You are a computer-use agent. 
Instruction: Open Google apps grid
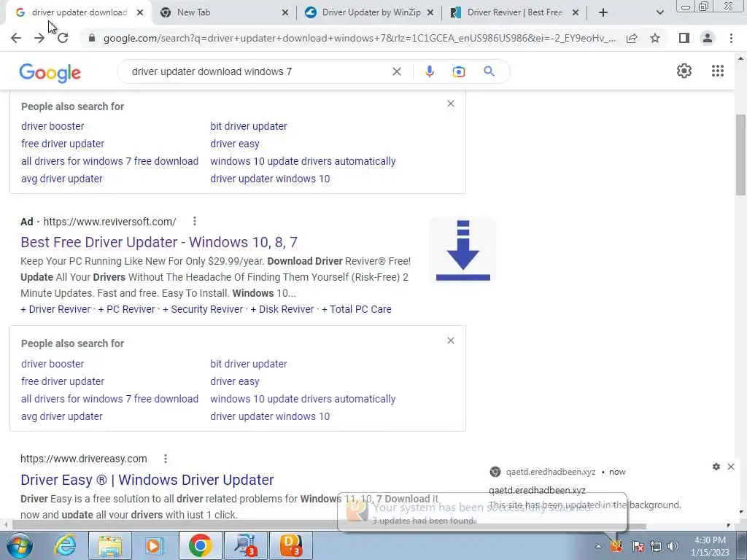click(x=718, y=71)
